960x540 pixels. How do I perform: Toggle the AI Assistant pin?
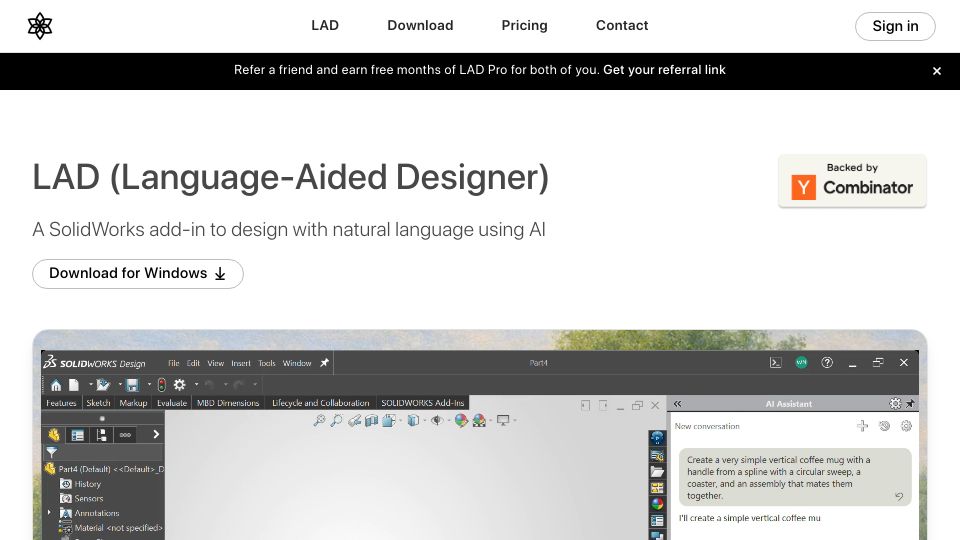(910, 404)
